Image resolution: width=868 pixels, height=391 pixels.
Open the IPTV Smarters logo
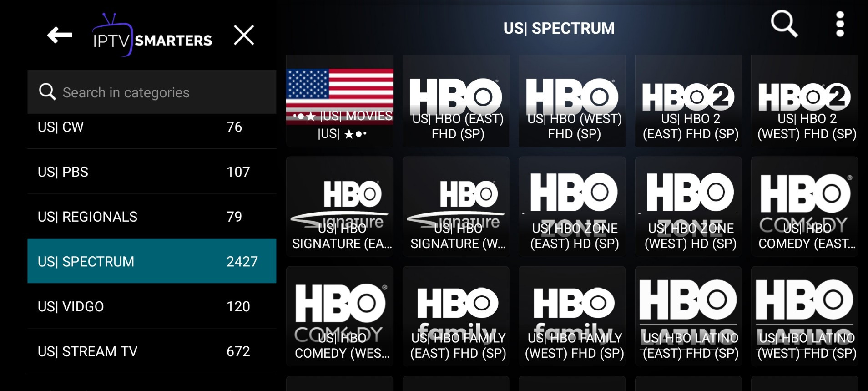click(x=152, y=36)
